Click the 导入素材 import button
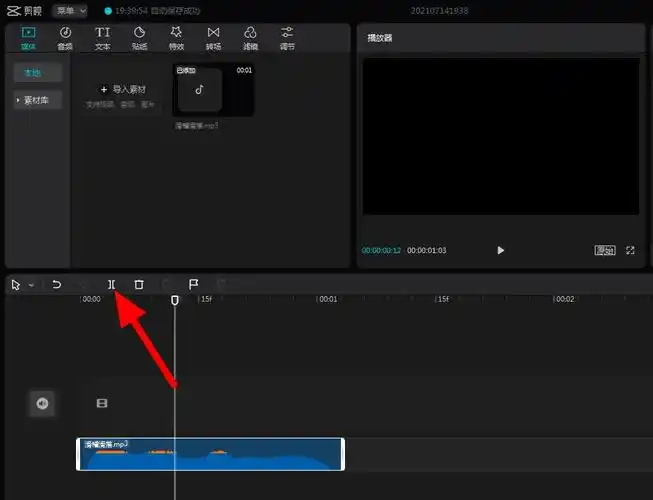 125,90
